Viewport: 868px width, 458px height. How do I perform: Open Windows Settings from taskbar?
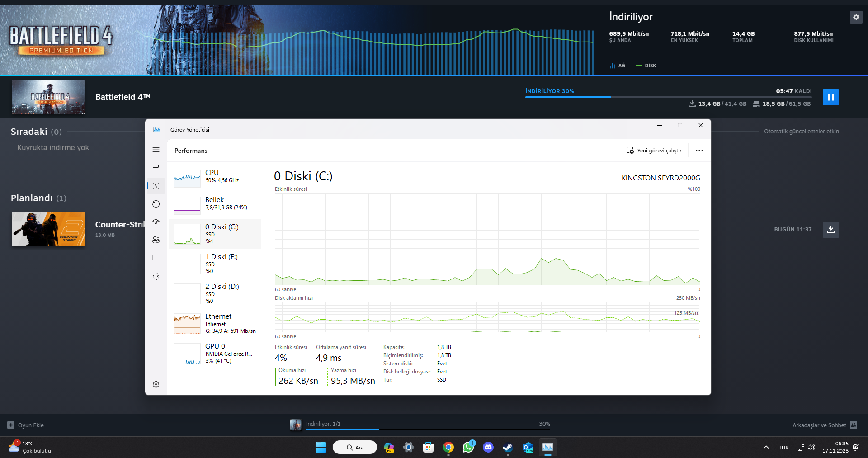pyautogui.click(x=409, y=448)
